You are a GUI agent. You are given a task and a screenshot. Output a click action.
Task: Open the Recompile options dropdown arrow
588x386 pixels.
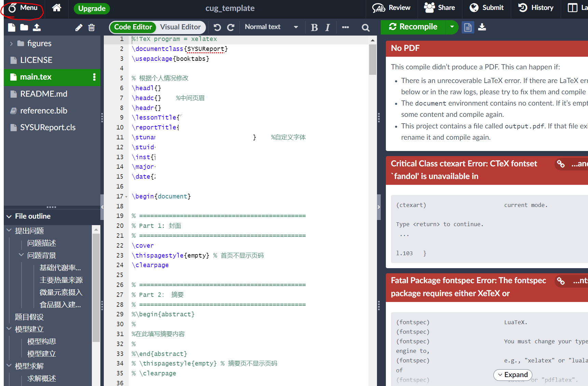452,27
